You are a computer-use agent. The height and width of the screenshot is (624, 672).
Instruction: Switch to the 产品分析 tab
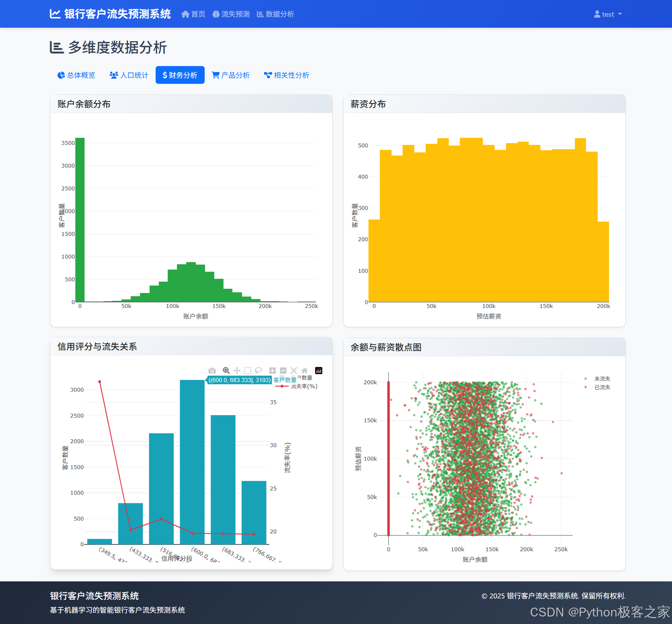[231, 75]
